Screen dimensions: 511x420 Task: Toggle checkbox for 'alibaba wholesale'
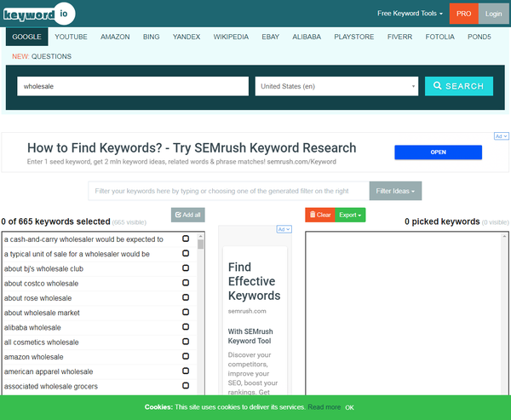(186, 327)
